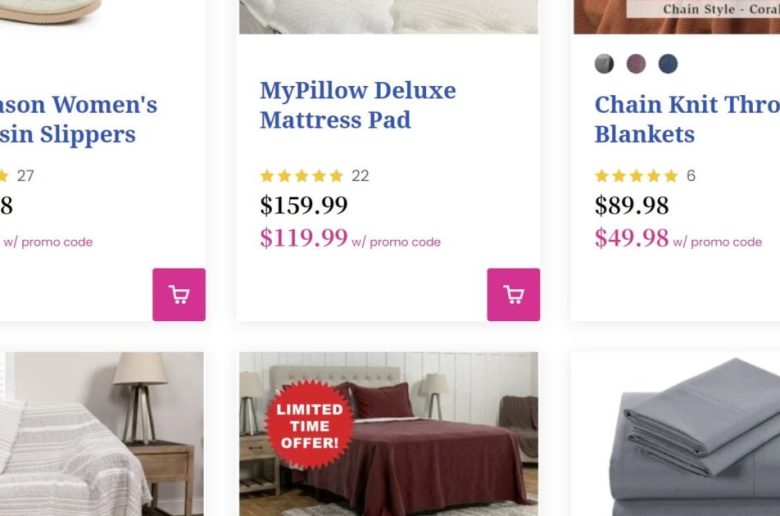
Task: Click the $49.98 promo code price
Action: (632, 238)
